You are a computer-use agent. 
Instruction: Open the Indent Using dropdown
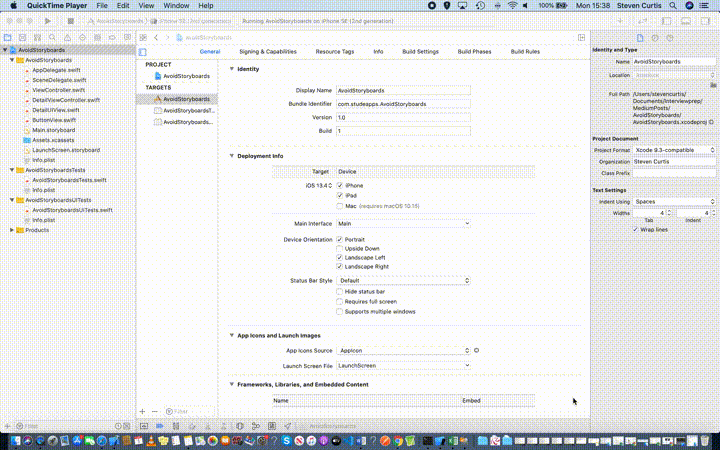pos(674,202)
